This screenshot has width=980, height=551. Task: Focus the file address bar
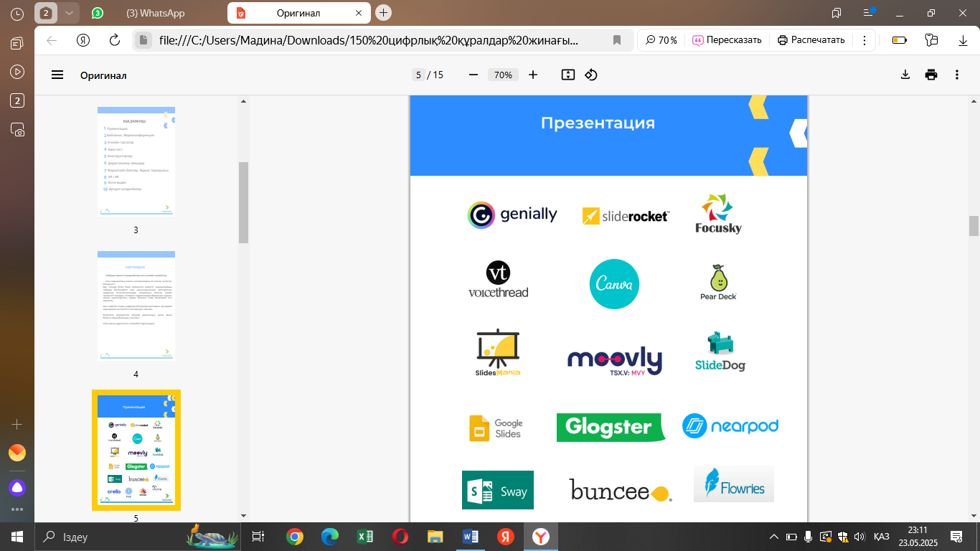pyautogui.click(x=368, y=40)
